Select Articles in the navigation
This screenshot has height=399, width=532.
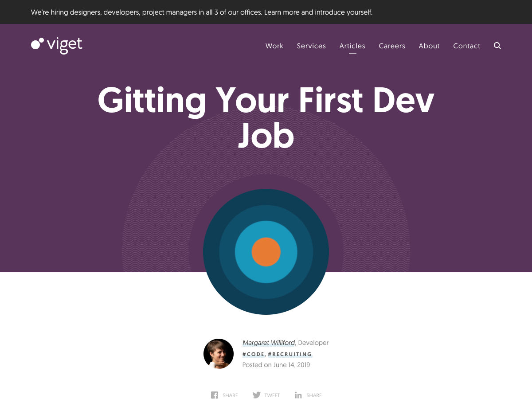pyautogui.click(x=352, y=46)
